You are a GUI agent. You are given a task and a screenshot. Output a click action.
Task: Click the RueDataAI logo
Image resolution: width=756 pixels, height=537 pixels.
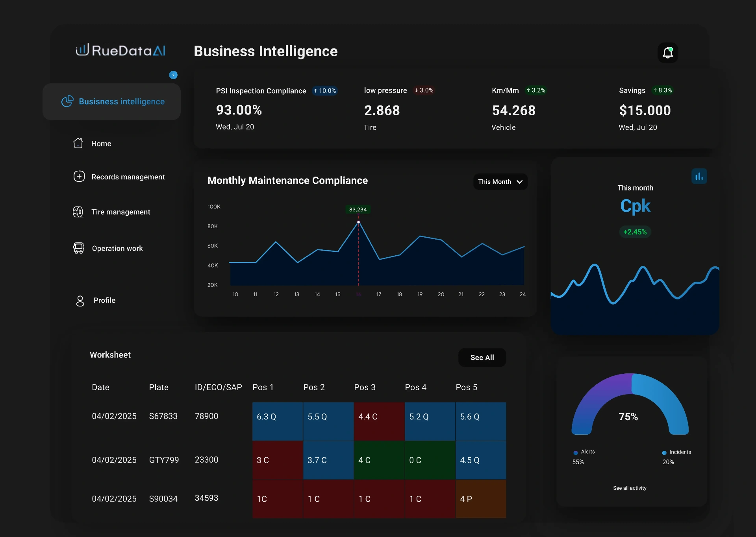click(x=120, y=50)
